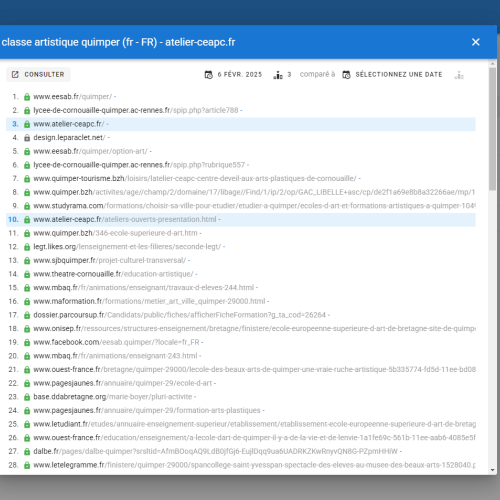
Task: Click the grey padlock icon for design.leparaclet.net
Action: (27, 138)
